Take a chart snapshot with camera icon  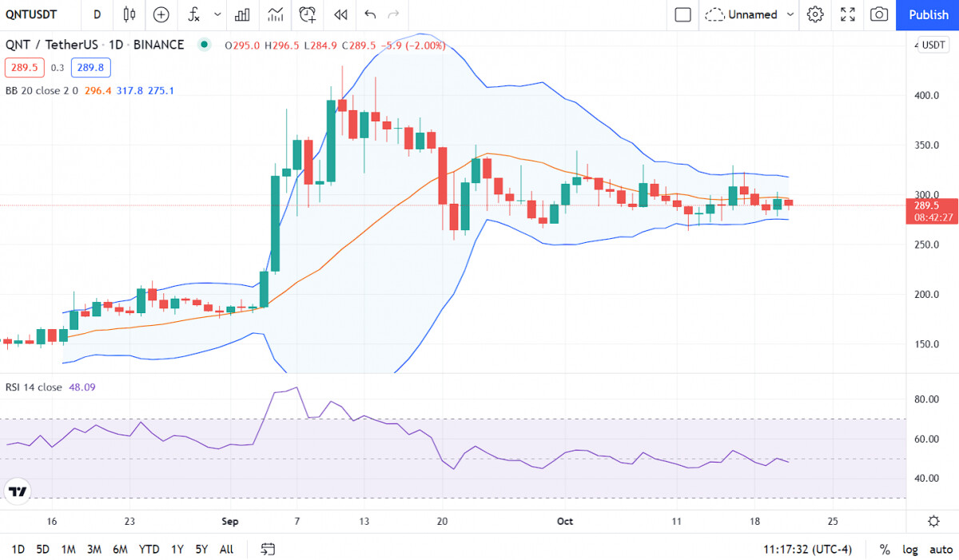pyautogui.click(x=879, y=14)
